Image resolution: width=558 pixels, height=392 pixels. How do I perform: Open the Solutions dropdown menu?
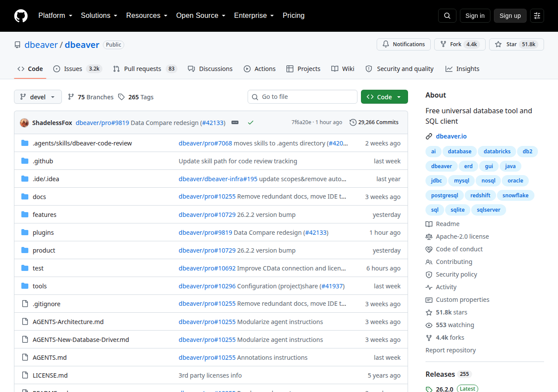[x=99, y=16]
